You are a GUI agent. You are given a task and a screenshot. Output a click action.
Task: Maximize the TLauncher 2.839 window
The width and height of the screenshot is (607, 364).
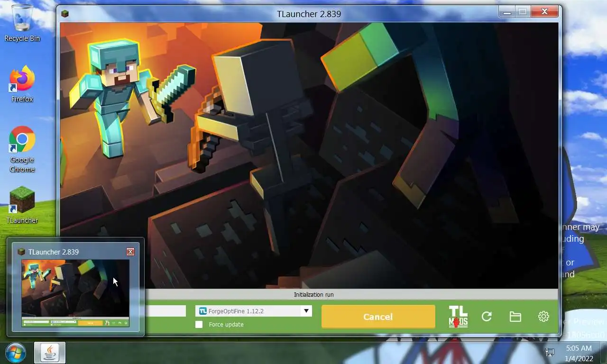(x=523, y=11)
